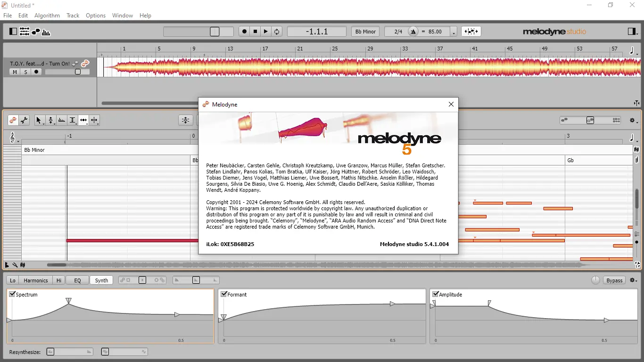Toggle cycle loop mode
The width and height of the screenshot is (644, 362).
click(x=277, y=32)
